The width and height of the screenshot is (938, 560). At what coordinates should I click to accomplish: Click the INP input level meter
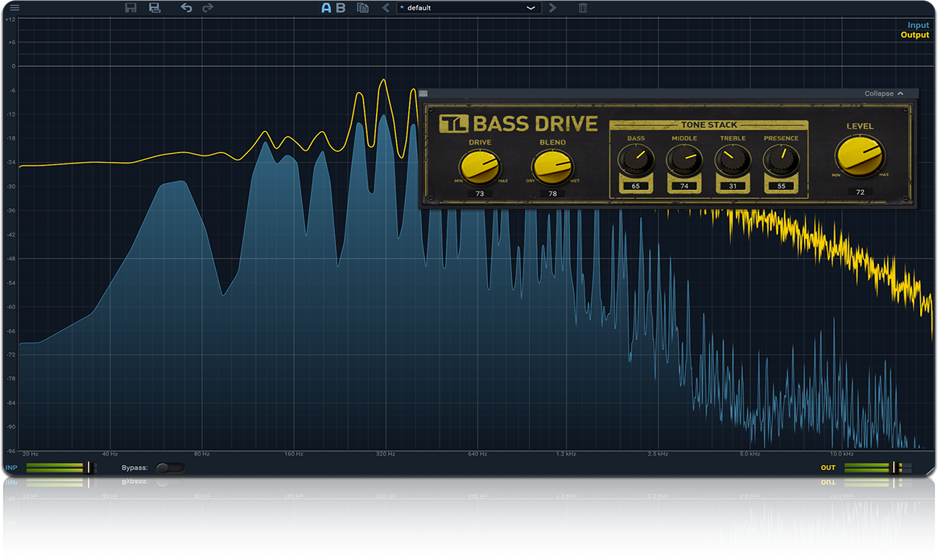(x=61, y=468)
